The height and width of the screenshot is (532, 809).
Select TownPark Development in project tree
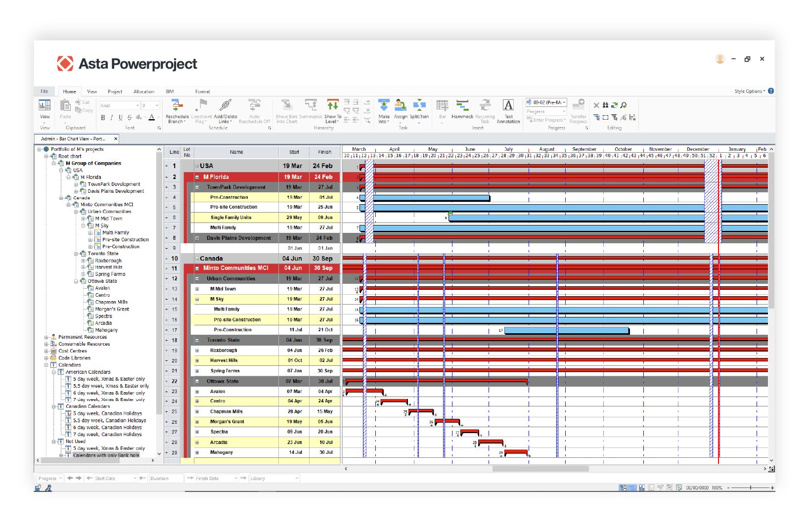pos(114,184)
